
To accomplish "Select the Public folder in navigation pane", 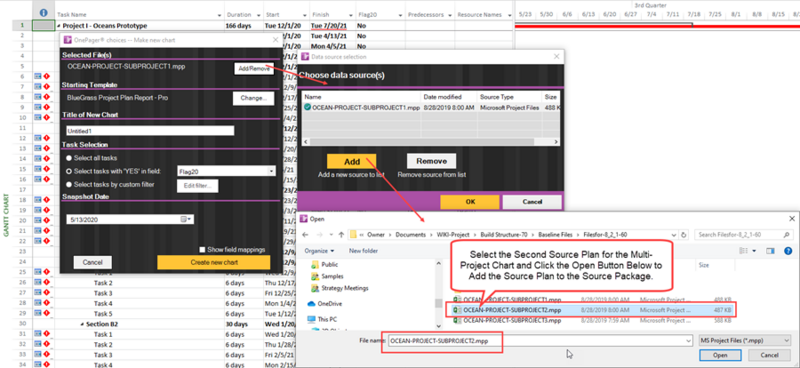I will point(325,264).
